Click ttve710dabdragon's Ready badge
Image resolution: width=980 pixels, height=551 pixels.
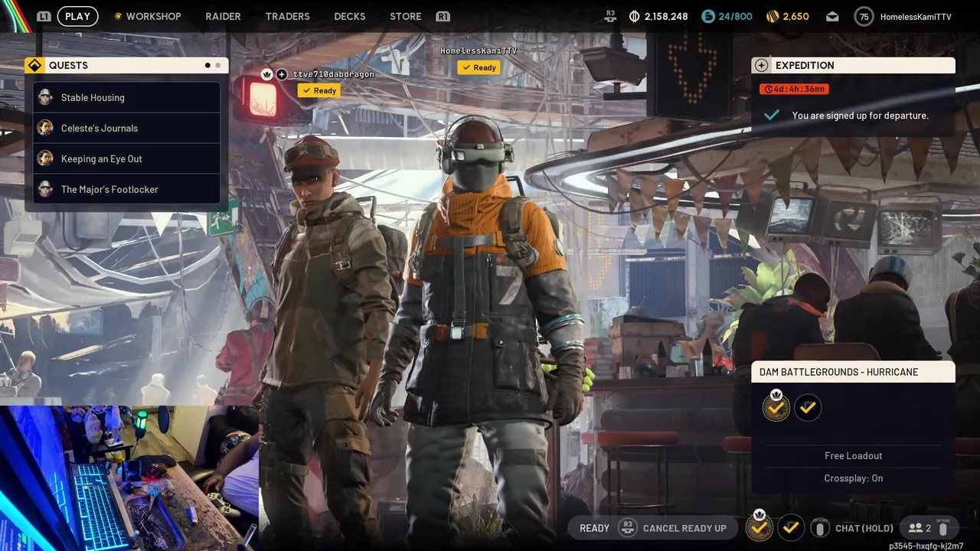(319, 90)
